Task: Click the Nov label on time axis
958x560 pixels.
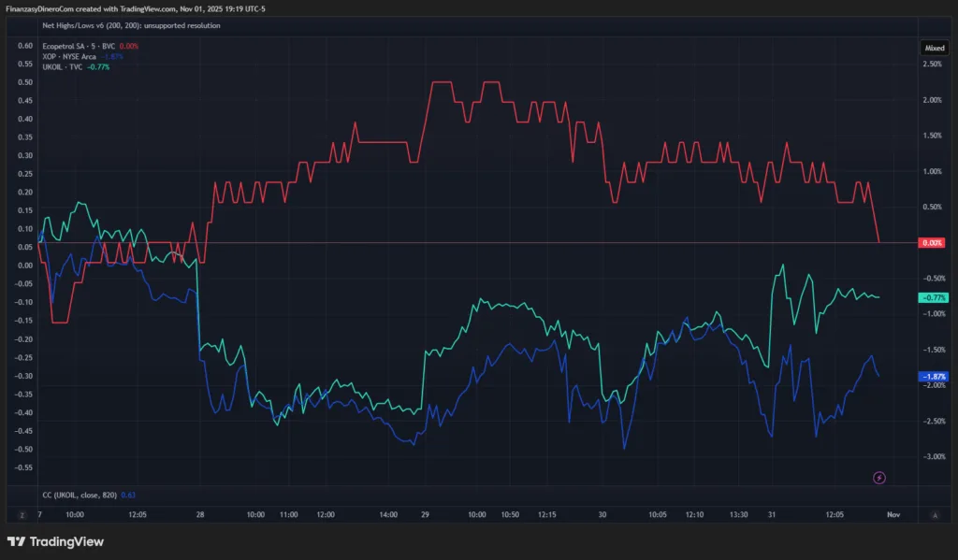Action: pos(893,514)
